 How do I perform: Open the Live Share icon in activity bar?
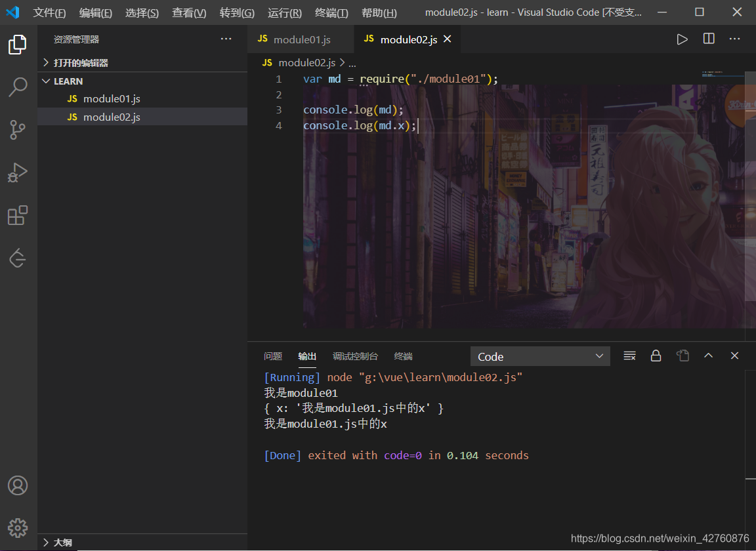click(18, 258)
